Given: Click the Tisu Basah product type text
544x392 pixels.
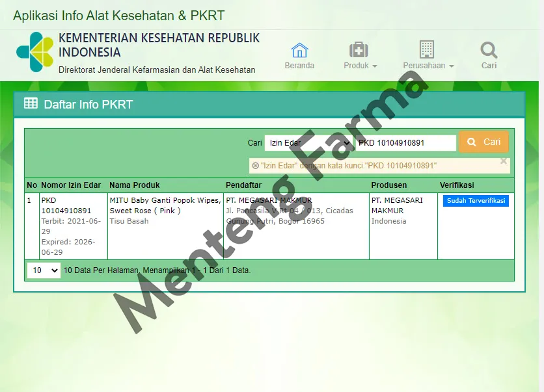Looking at the screenshot, I should [x=129, y=221].
